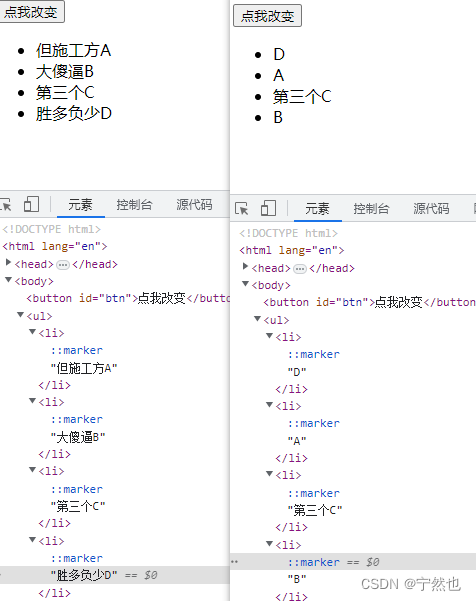Select ::marker above "D" in right DevTools
This screenshot has height=601, width=476.
click(x=314, y=354)
